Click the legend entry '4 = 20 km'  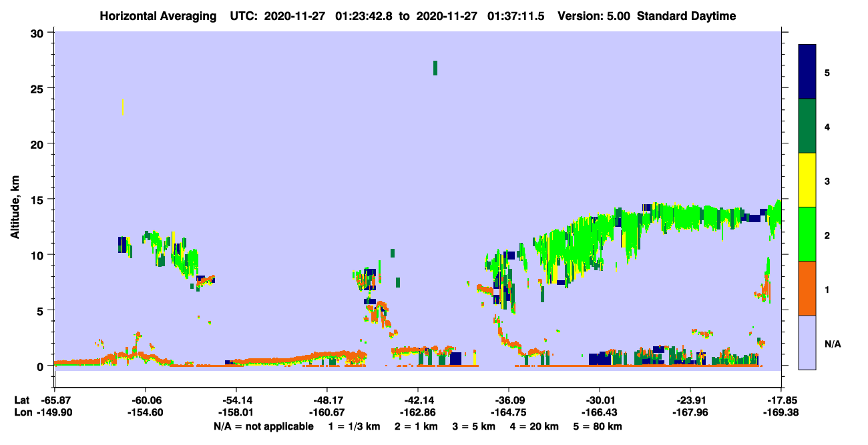click(x=535, y=426)
